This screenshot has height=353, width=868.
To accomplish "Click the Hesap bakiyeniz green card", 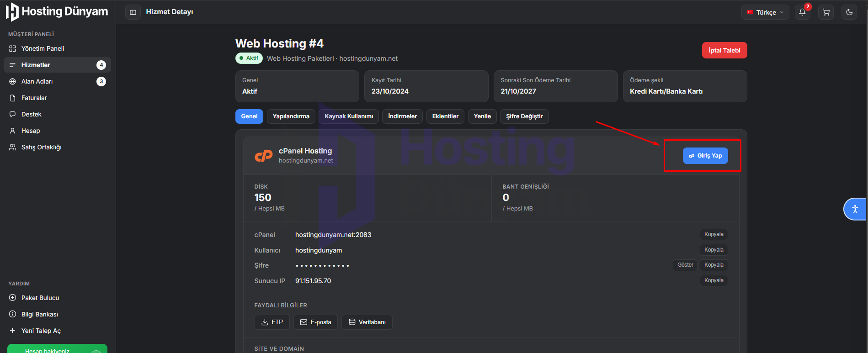I will click(x=57, y=348).
